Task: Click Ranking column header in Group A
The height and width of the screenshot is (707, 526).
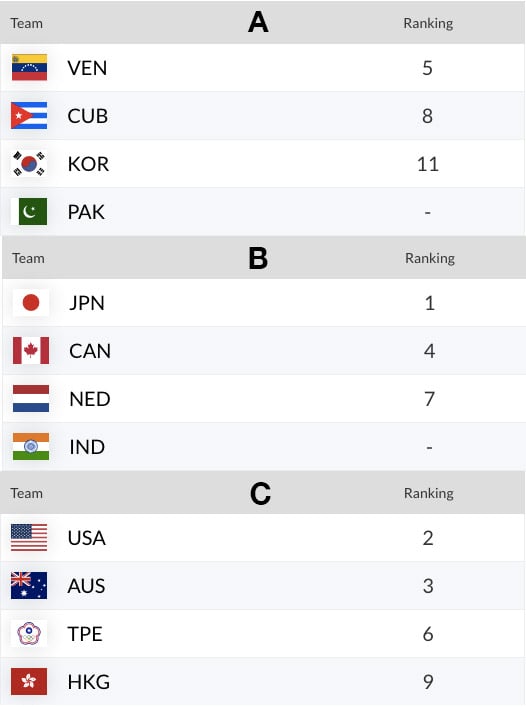Action: [x=428, y=23]
